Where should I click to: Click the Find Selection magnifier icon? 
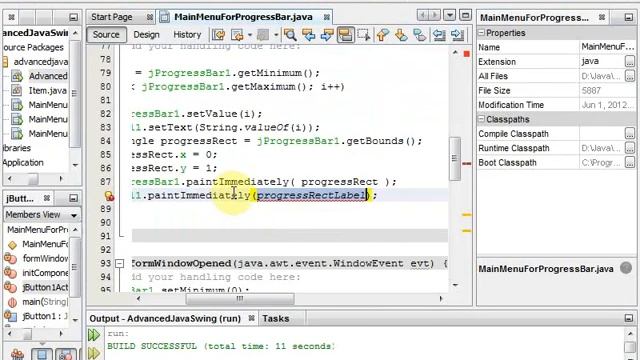(290, 35)
